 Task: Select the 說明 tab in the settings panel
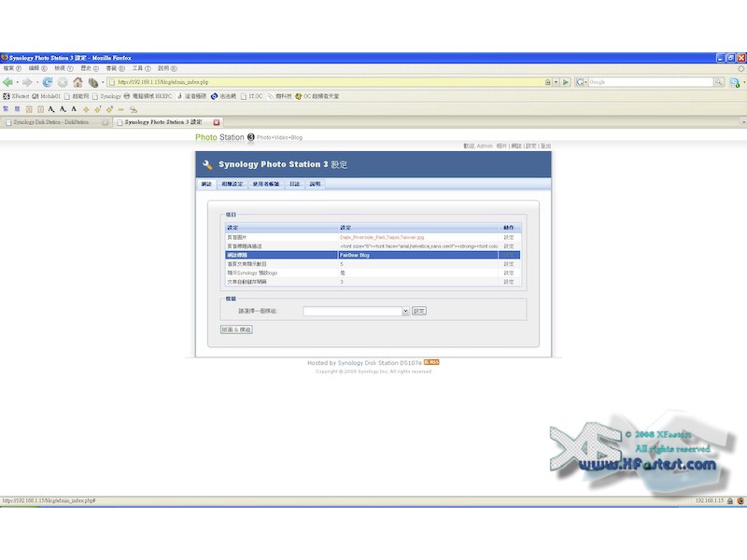coord(315,184)
